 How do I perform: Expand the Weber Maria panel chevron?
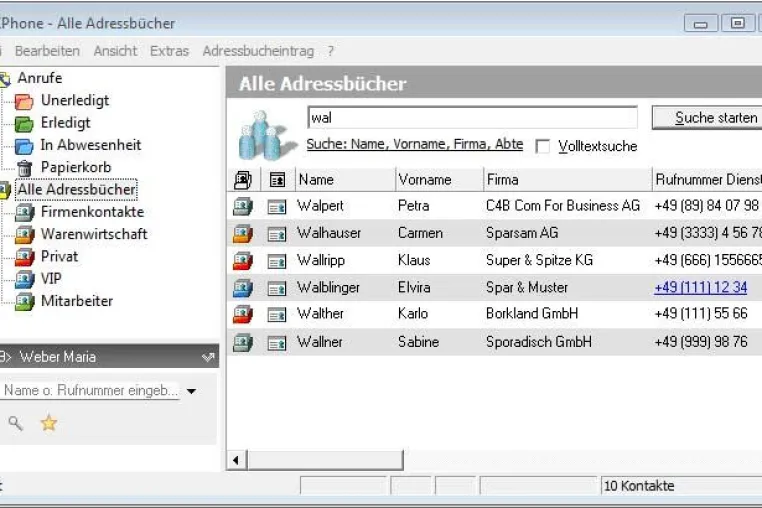pyautogui.click(x=208, y=357)
